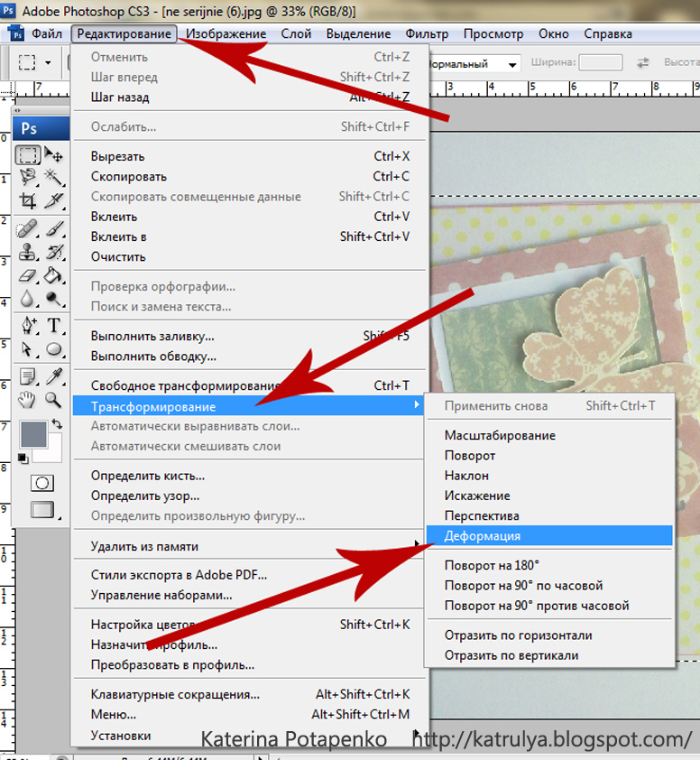Select the Type tool
Screen dimensions: 700x760
(54, 325)
